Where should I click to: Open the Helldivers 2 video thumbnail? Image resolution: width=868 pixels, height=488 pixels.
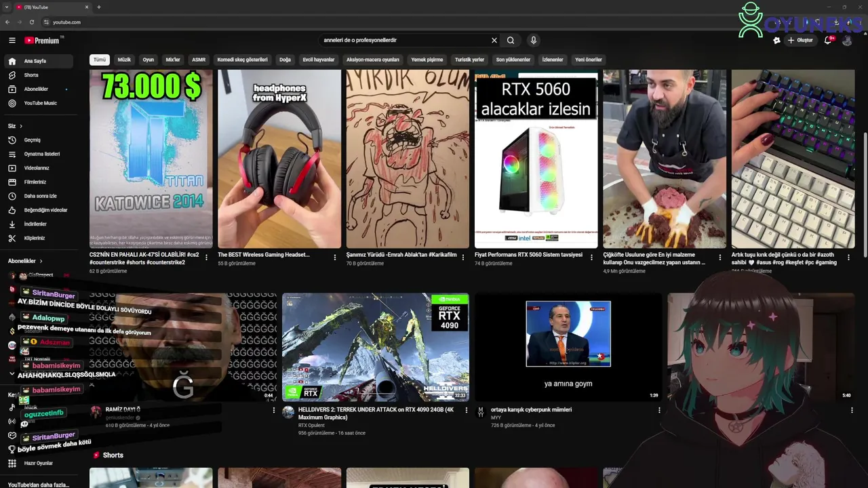[x=376, y=347]
